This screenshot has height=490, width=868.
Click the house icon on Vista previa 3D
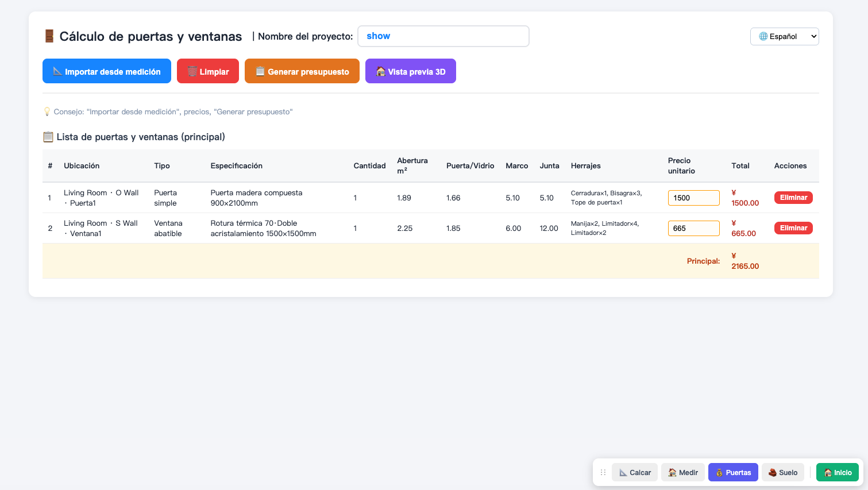click(380, 71)
